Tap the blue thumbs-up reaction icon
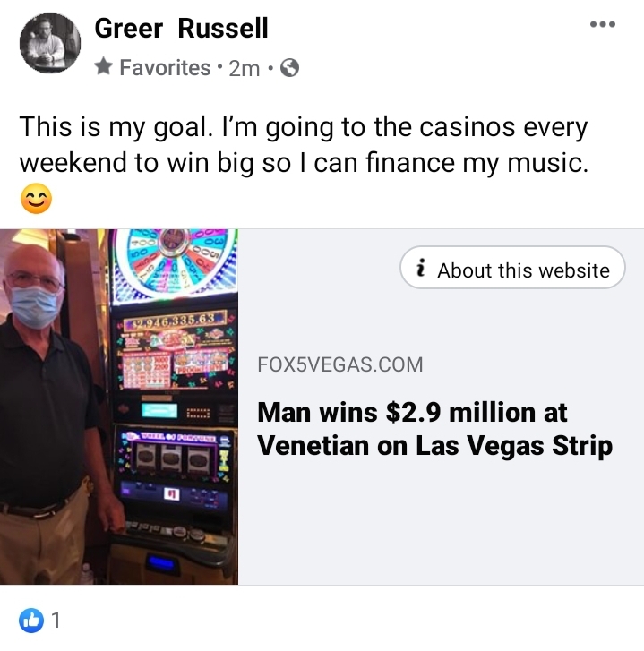This screenshot has width=644, height=651. pyautogui.click(x=31, y=621)
